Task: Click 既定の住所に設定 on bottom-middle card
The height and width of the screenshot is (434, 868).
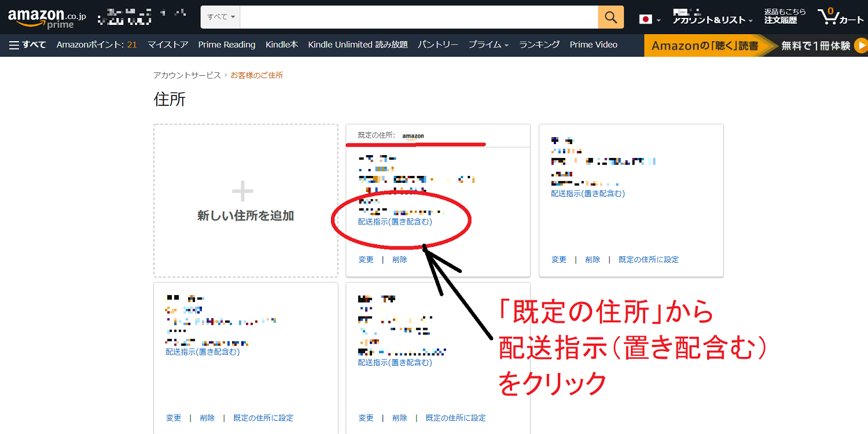Action: pyautogui.click(x=456, y=418)
